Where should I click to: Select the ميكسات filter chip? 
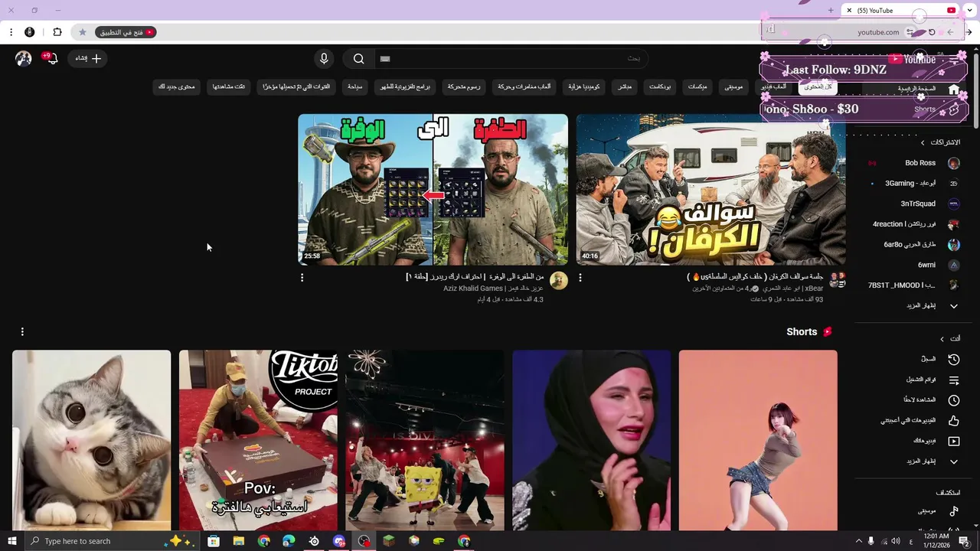click(x=697, y=87)
